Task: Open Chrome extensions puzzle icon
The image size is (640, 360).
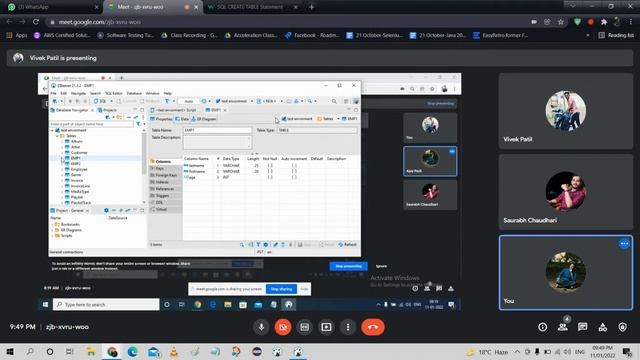Action: point(604,22)
